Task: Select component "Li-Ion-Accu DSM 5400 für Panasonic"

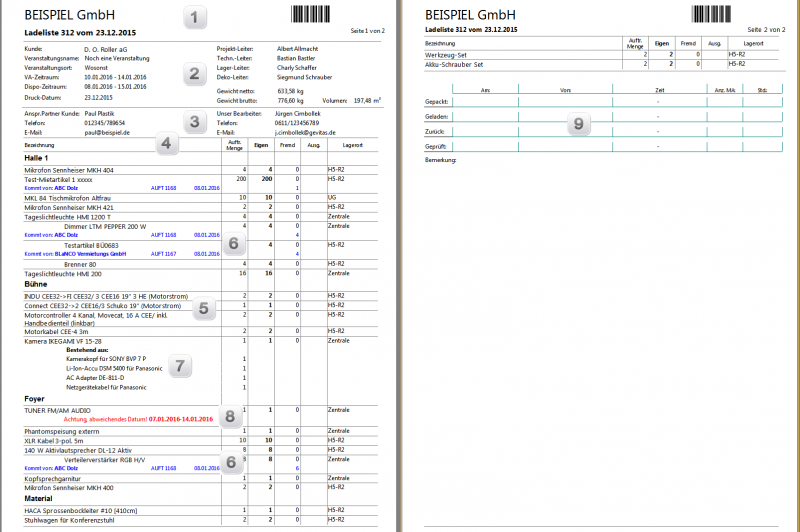Action: click(114, 369)
